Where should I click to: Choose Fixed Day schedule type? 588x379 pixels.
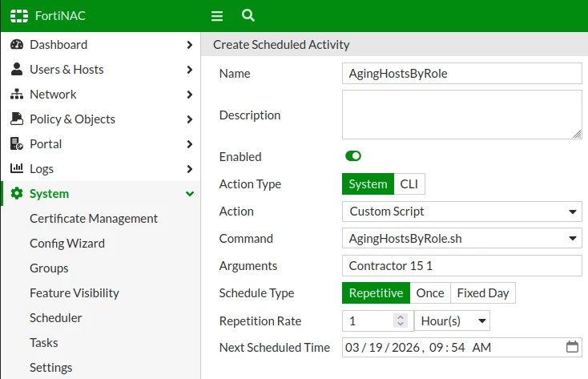click(x=483, y=292)
